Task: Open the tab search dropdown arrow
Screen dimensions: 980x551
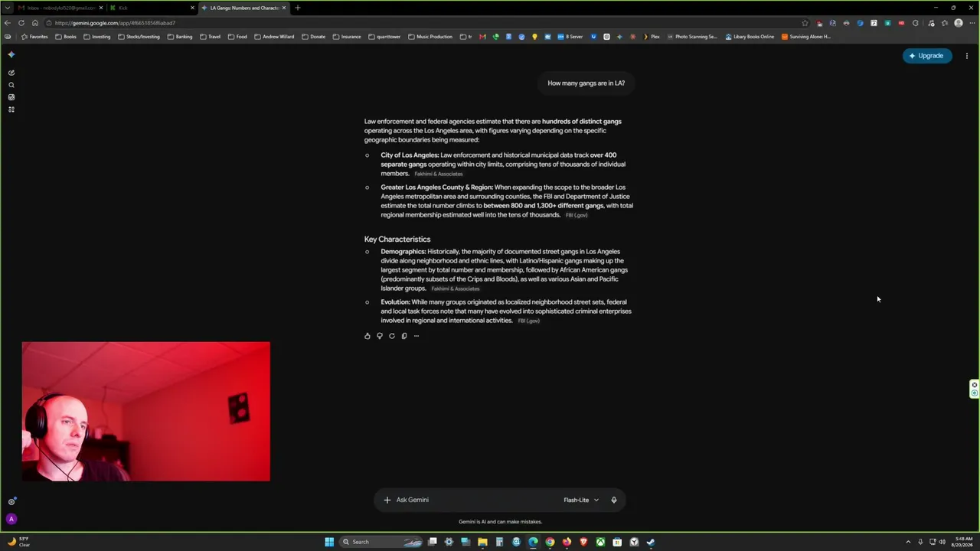Action: click(7, 8)
